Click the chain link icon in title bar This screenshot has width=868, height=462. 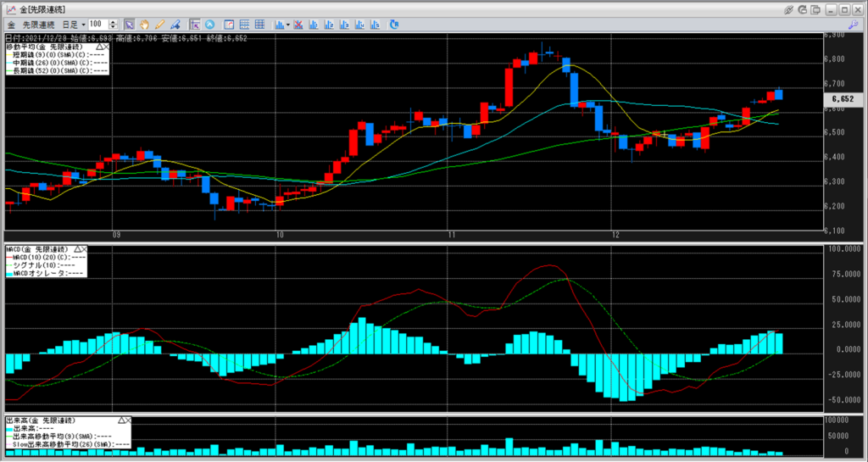789,9
